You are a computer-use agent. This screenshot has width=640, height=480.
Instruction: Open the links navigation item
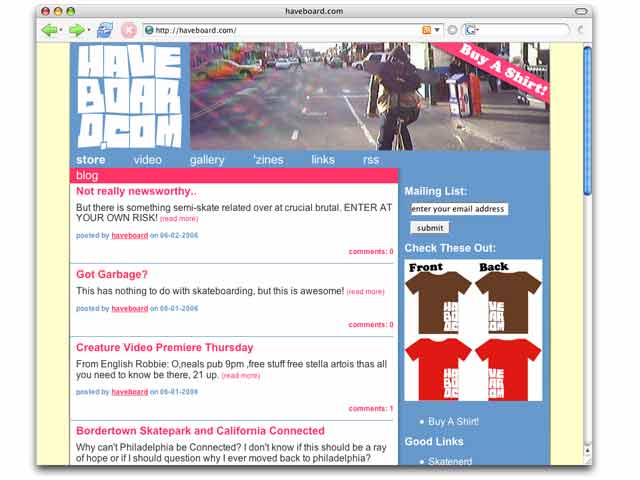point(323,160)
